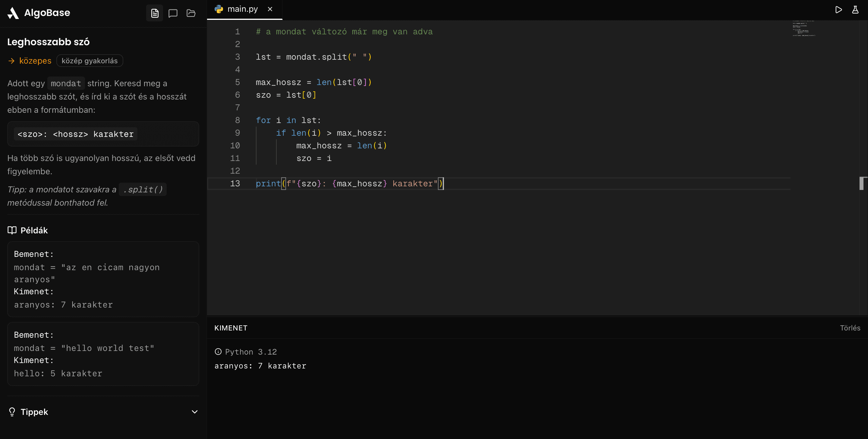
Task: Click the közép gyakorlás tag
Action: pos(90,61)
